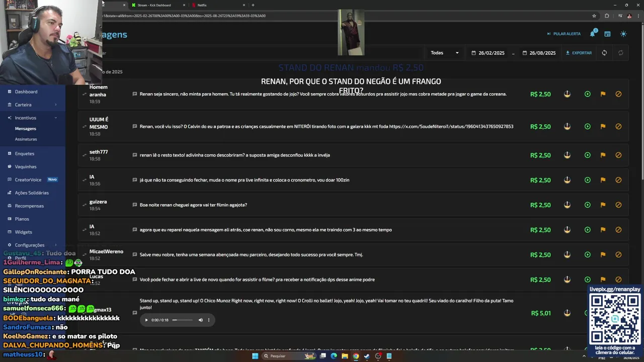Block sender seth777

pos(618,155)
